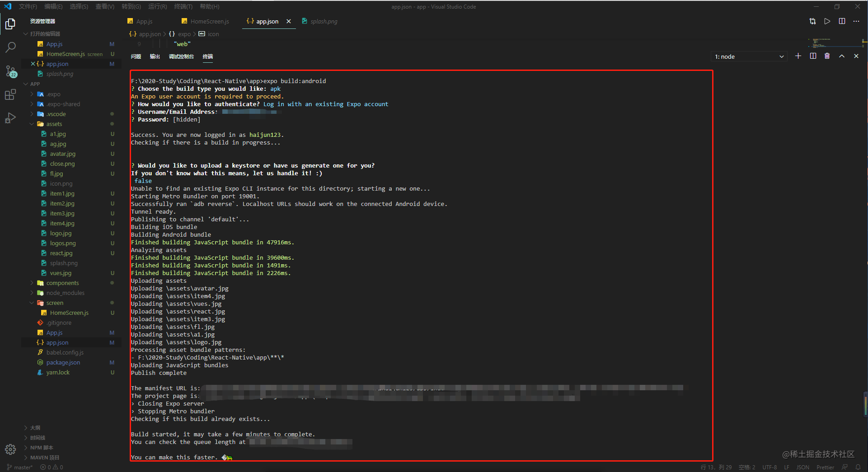
Task: Switch to the 问题 problems panel tab
Action: [136, 56]
